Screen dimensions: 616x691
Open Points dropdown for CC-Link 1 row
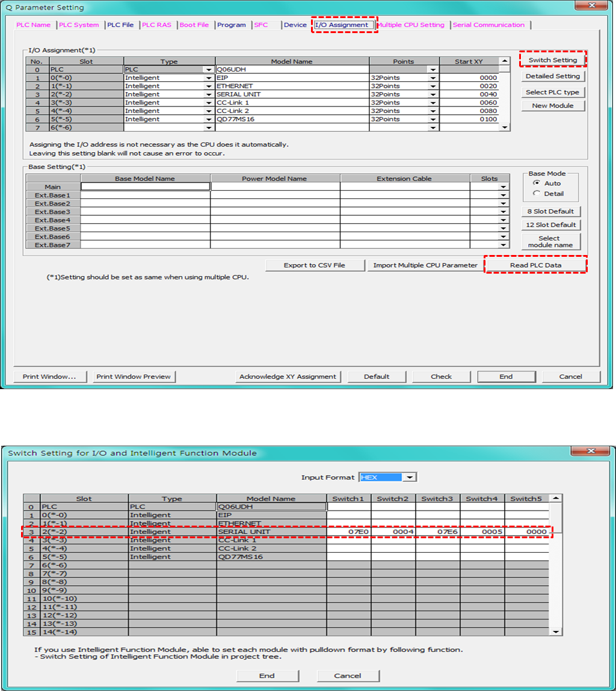433,103
